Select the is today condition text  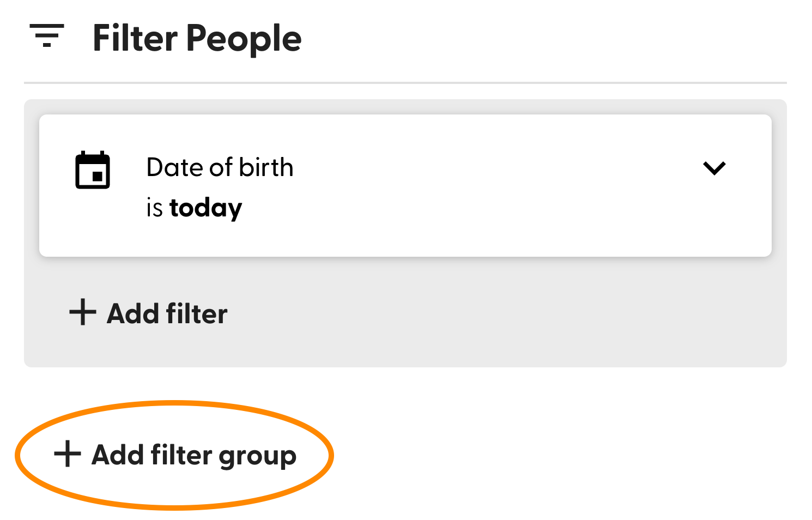coord(193,208)
